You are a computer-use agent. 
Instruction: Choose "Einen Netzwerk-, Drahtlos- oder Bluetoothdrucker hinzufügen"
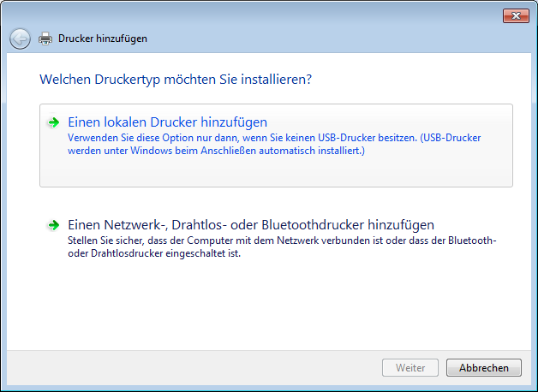tap(251, 225)
